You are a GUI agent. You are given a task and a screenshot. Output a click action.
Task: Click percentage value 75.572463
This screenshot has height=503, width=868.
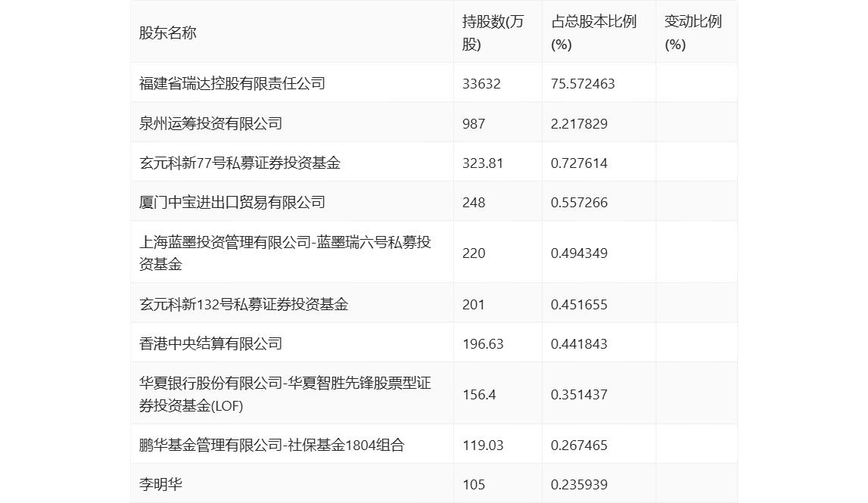click(583, 83)
